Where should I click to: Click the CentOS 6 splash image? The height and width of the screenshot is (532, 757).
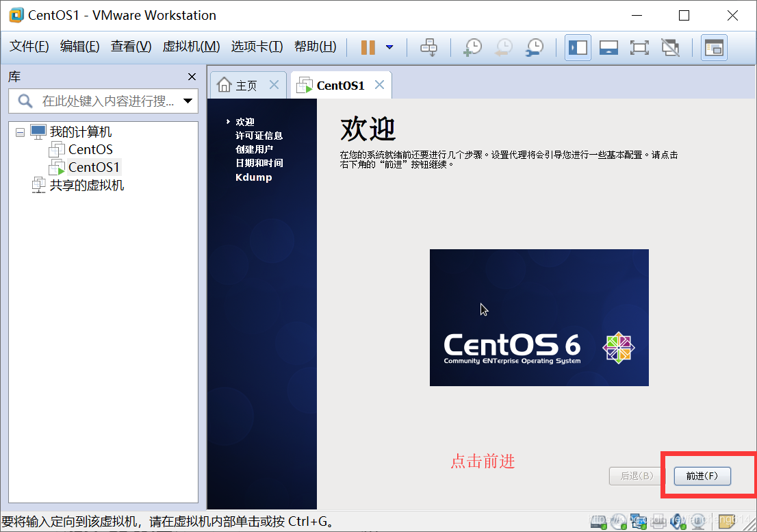[539, 318]
